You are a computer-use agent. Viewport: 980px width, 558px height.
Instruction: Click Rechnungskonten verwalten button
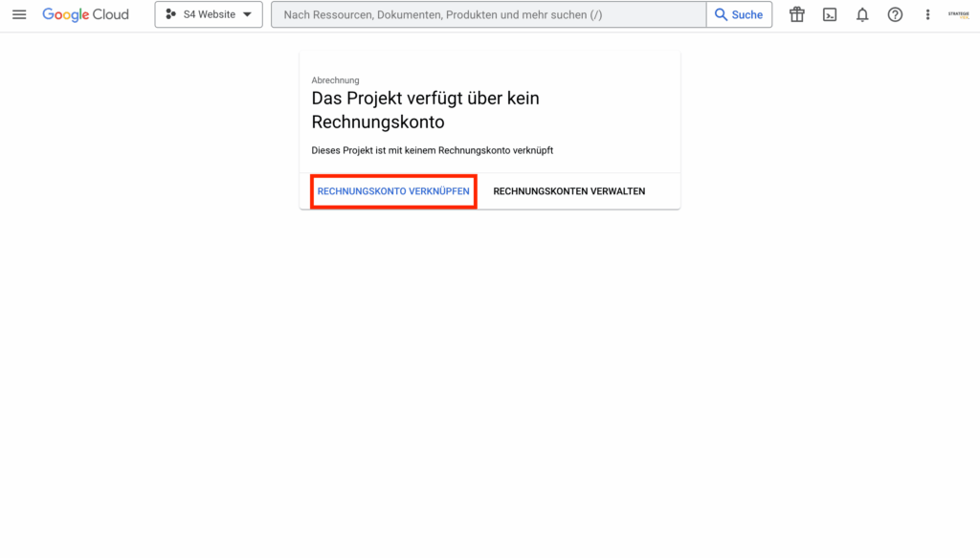[568, 191]
